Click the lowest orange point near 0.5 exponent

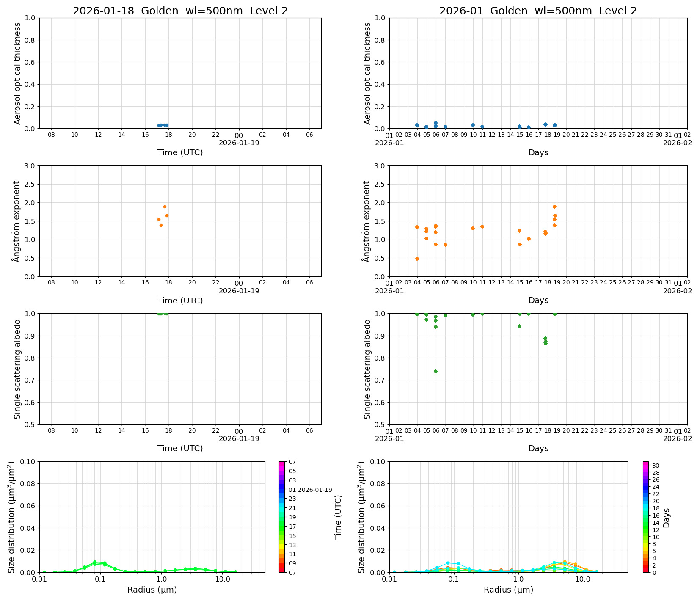pyautogui.click(x=417, y=258)
